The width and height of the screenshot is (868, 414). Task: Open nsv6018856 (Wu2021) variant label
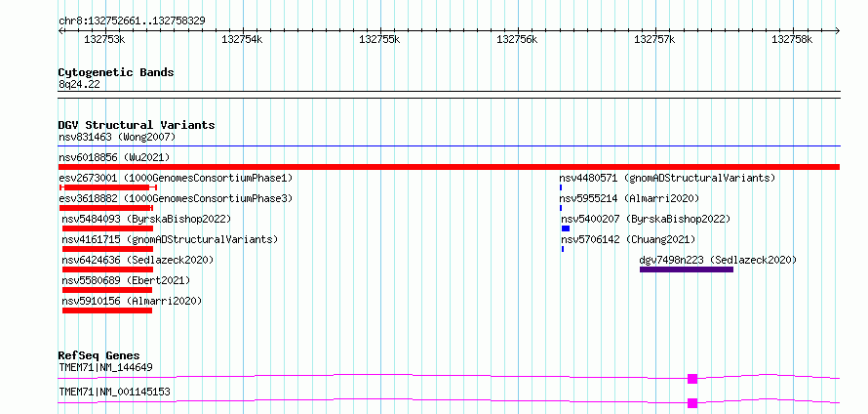click(x=114, y=157)
